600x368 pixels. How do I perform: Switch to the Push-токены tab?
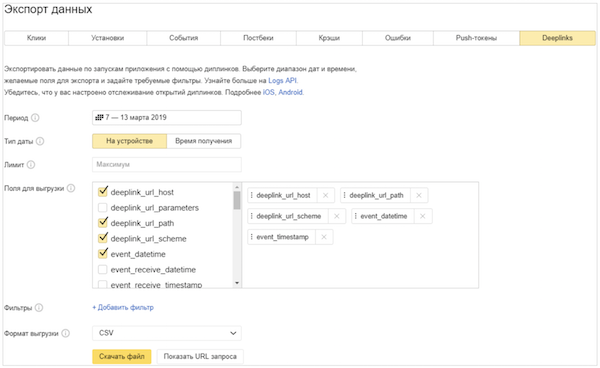click(x=476, y=38)
